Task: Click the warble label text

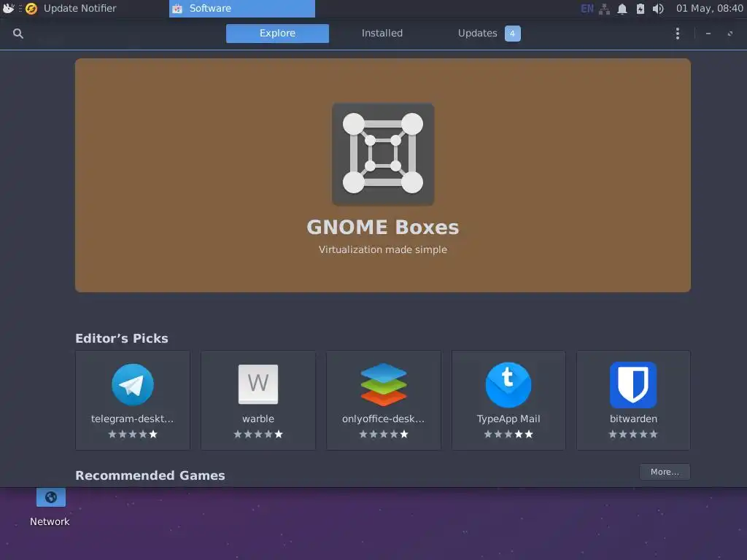Action: point(258,419)
